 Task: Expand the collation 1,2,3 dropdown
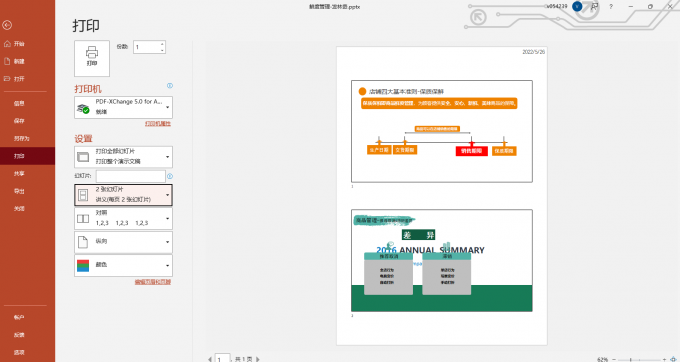point(124,219)
